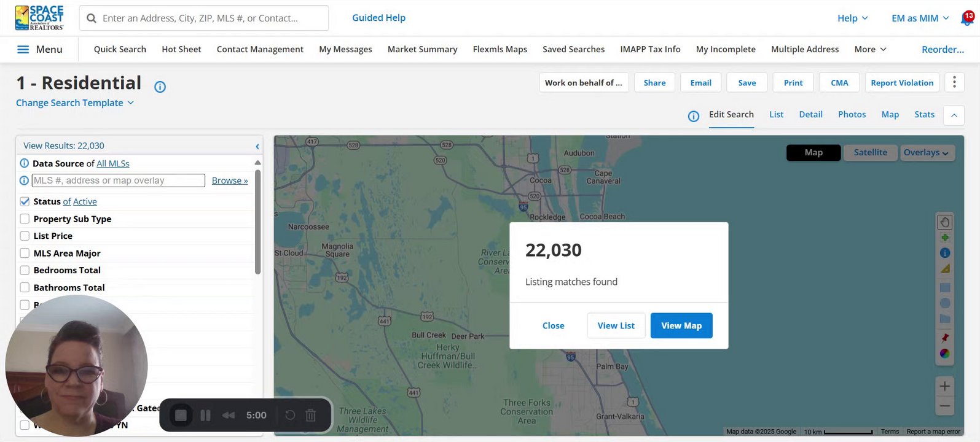Screen dimensions: 980x442
Task: Open the map color wheel tool
Action: (945, 354)
